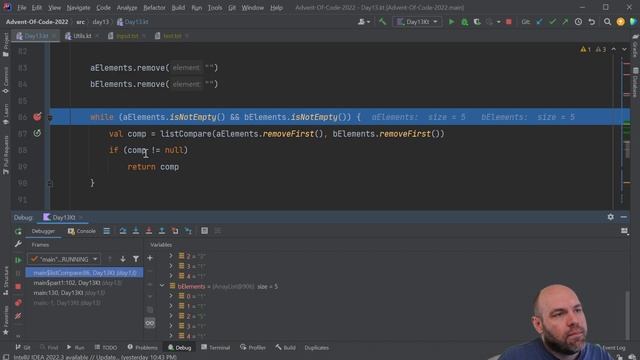Open the Build tool window
Image resolution: width=640 pixels, height=360 pixels.
[285, 347]
